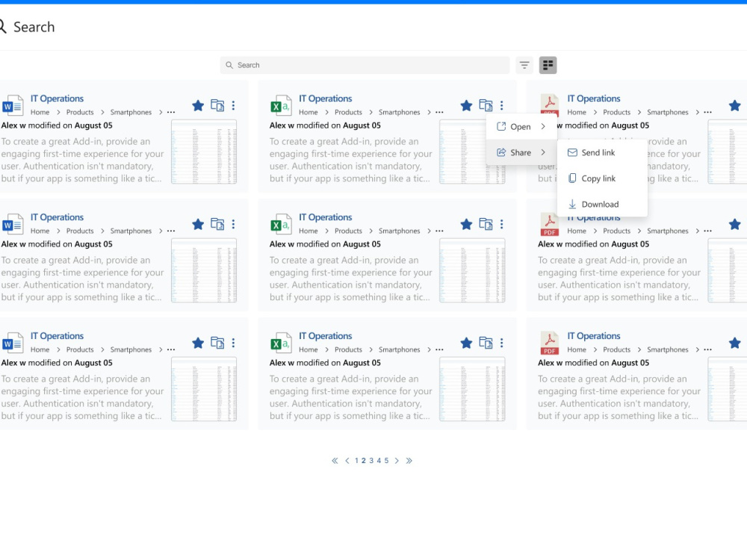Switch to grid view with the tiles icon
This screenshot has height=560, width=747.
pyautogui.click(x=548, y=65)
